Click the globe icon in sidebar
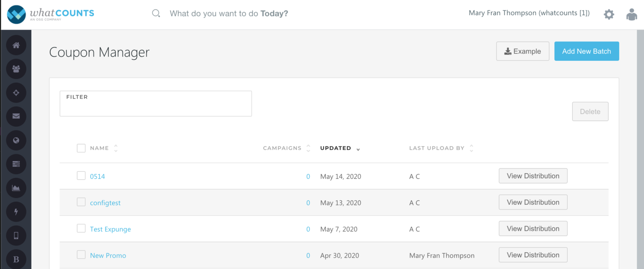Screen dimensions: 644x269 16,140
